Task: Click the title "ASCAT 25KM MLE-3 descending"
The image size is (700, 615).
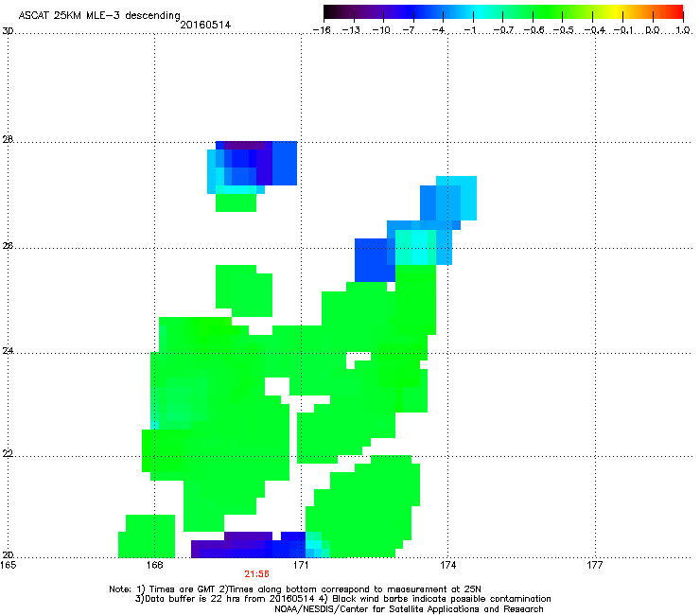Action: [x=99, y=16]
